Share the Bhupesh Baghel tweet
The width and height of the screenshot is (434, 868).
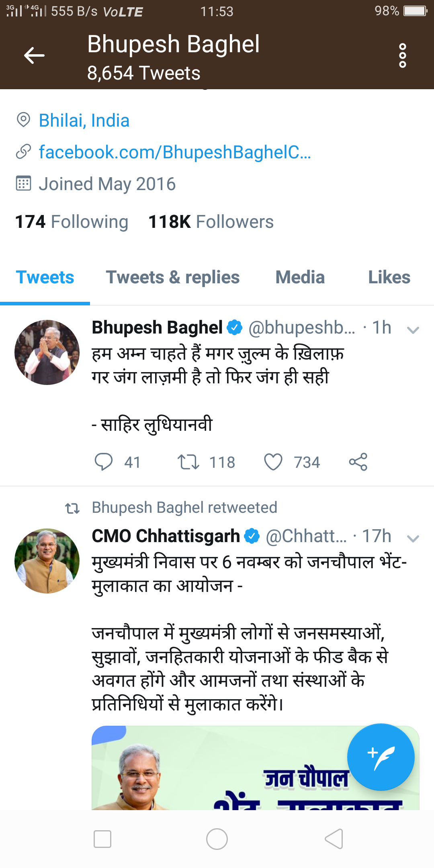tap(358, 462)
